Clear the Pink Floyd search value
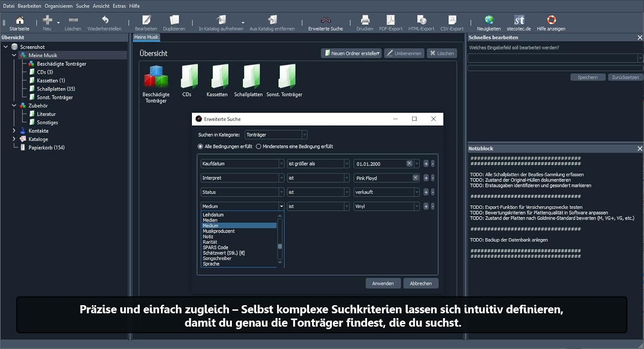 pos(416,178)
